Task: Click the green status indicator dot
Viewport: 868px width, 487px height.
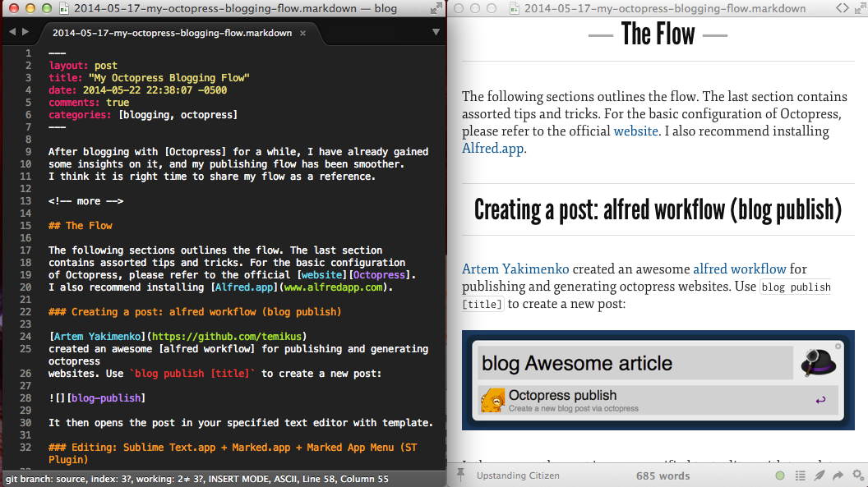Action: (x=780, y=476)
